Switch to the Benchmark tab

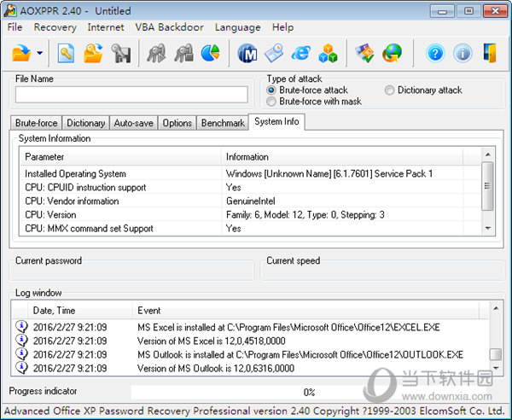point(223,123)
